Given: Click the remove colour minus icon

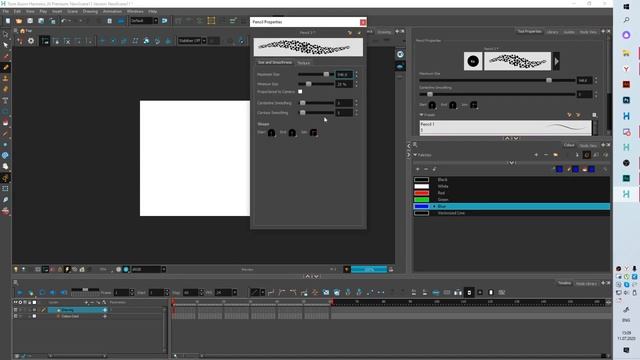Looking at the screenshot, I should click(426, 169).
